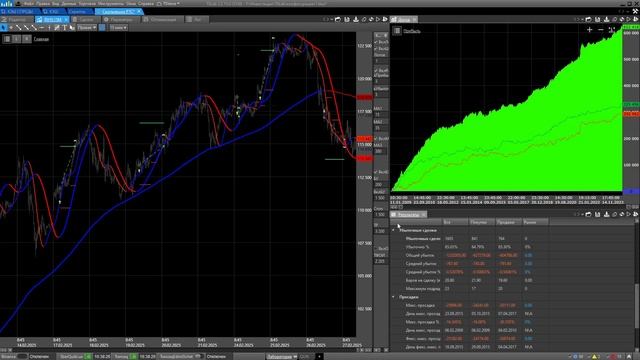Select the text tool T in the drawing toolbar
Image resolution: width=640 pixels, height=360 pixels.
(64, 27)
